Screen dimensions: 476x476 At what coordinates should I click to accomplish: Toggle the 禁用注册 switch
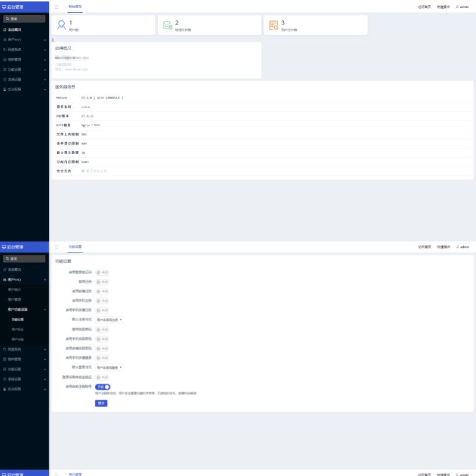click(x=102, y=282)
